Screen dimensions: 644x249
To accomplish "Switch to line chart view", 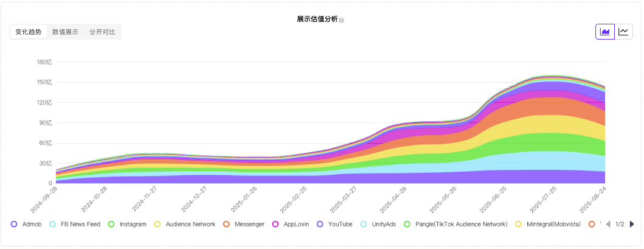I will (623, 32).
